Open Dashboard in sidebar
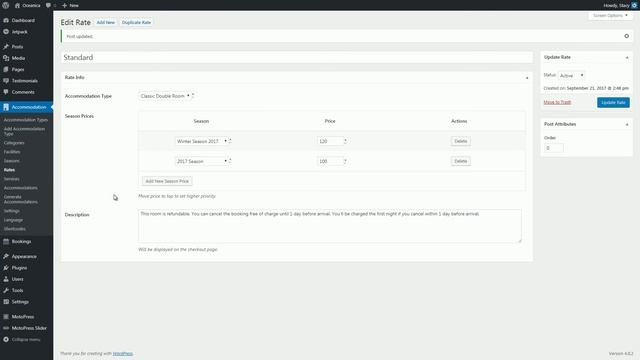 (x=23, y=20)
